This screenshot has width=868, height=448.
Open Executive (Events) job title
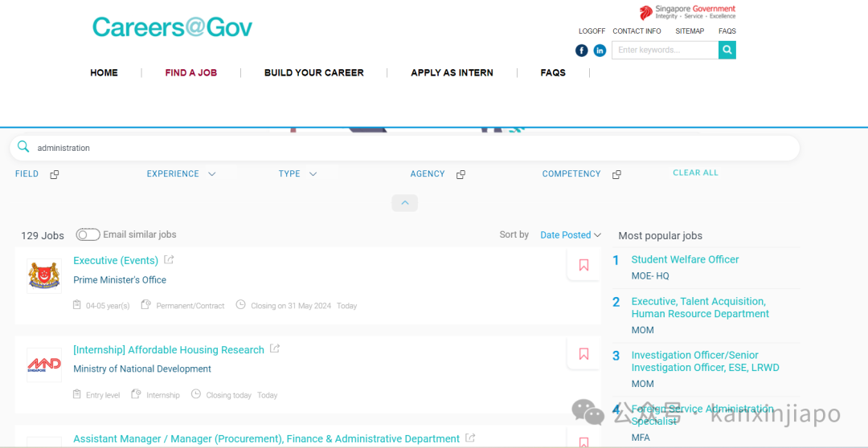point(116,260)
